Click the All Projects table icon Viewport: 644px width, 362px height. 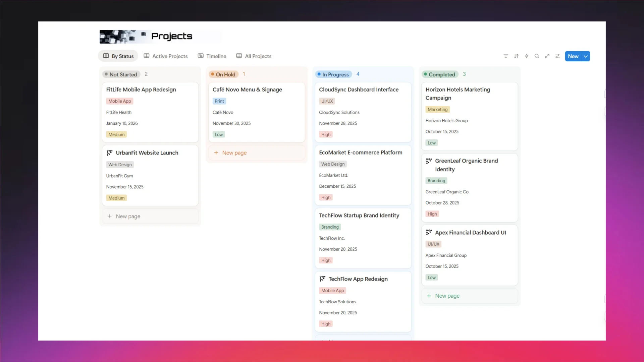239,56
